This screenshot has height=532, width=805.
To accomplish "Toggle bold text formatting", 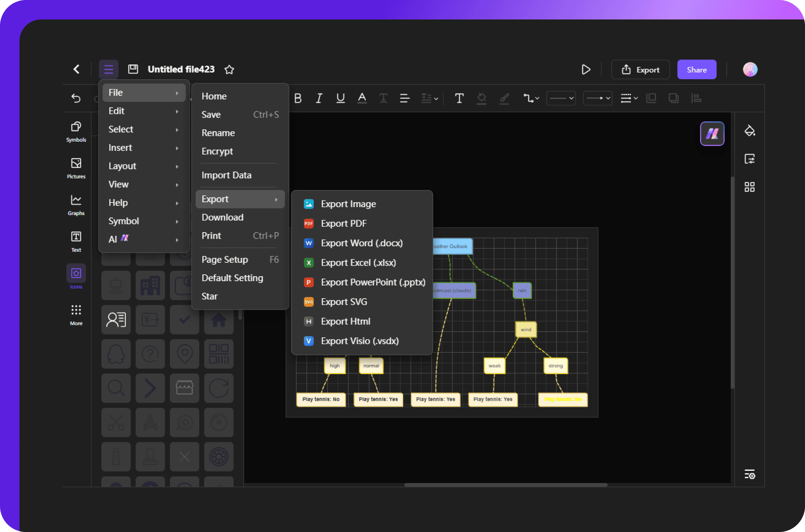I will coord(298,98).
